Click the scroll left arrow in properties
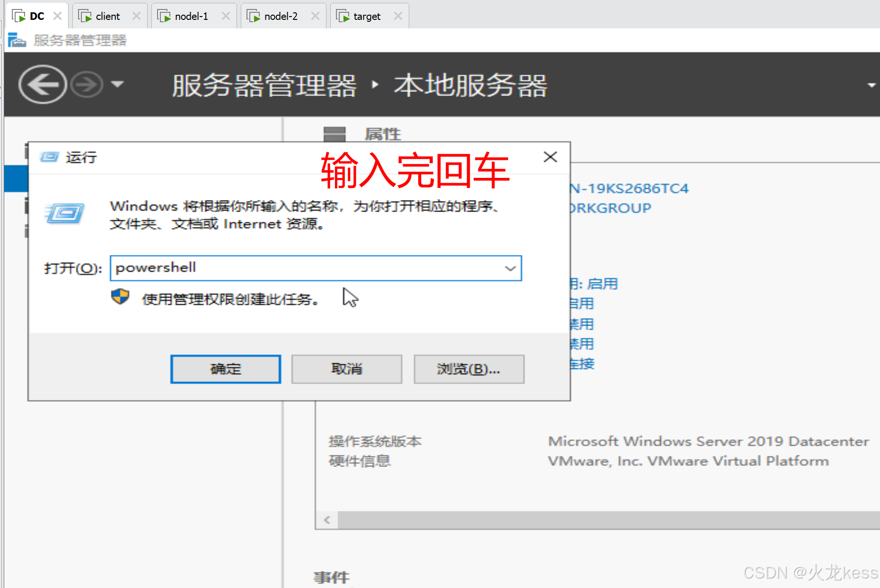The image size is (880, 588). 327,520
